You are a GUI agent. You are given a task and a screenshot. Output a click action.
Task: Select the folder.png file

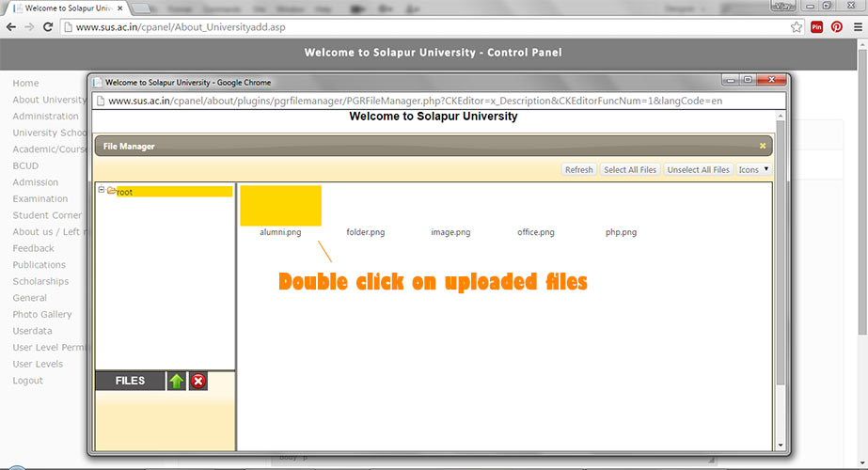[x=366, y=232]
